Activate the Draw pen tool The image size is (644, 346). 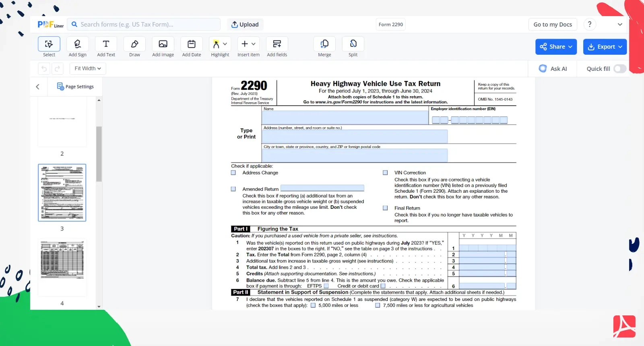click(134, 44)
